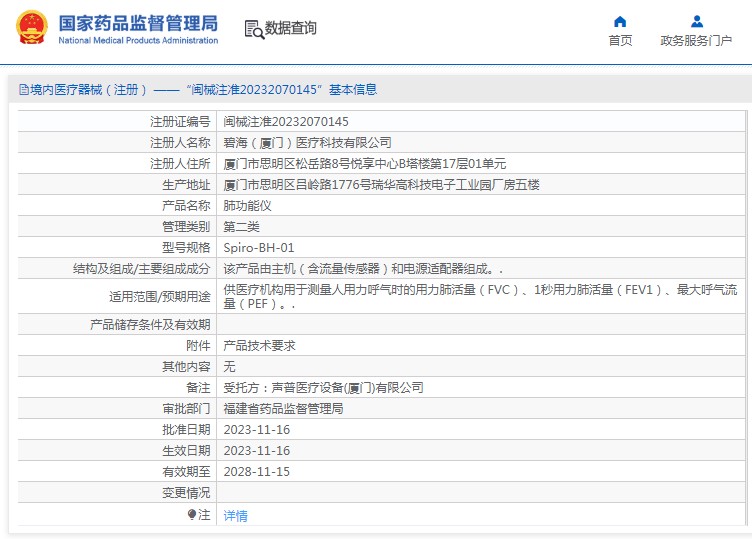Click the 型号规格 label
Screen dimensions: 752x539
tap(186, 248)
